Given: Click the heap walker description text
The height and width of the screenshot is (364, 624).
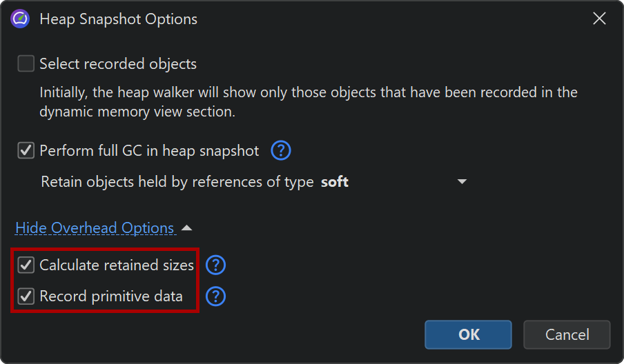Looking at the screenshot, I should click(308, 101).
